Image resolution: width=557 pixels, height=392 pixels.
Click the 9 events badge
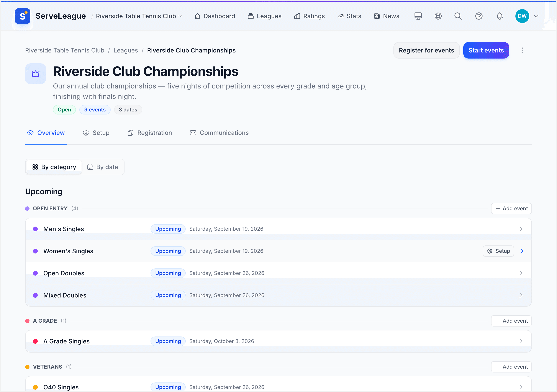[95, 110]
